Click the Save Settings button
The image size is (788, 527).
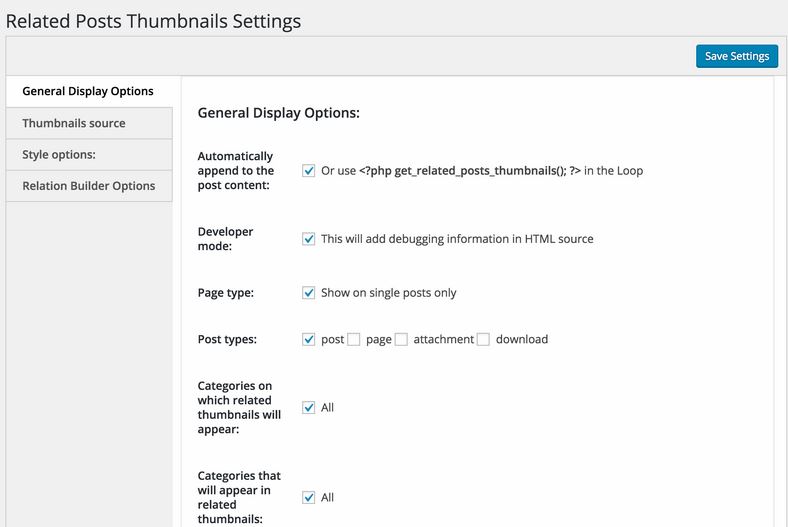click(737, 56)
